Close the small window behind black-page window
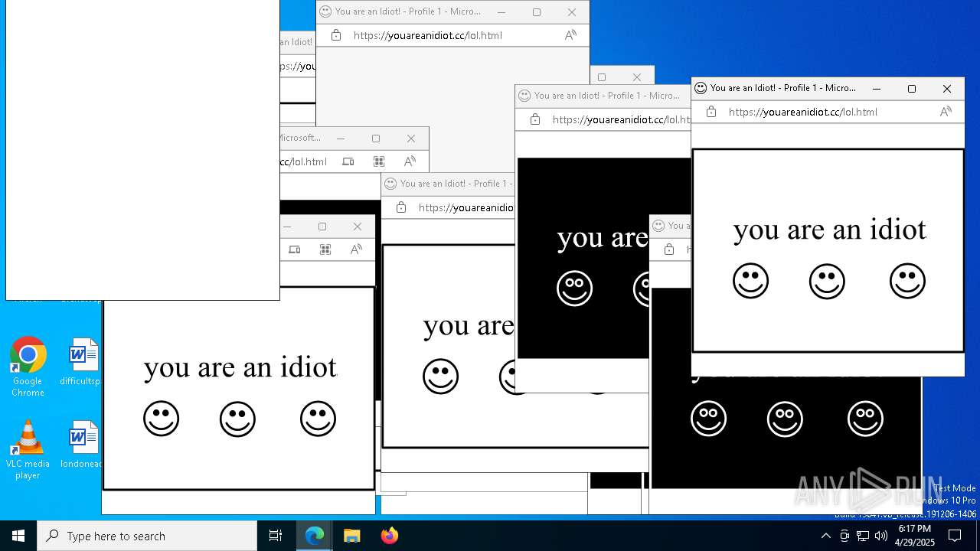The height and width of the screenshot is (551, 980). [x=637, y=77]
